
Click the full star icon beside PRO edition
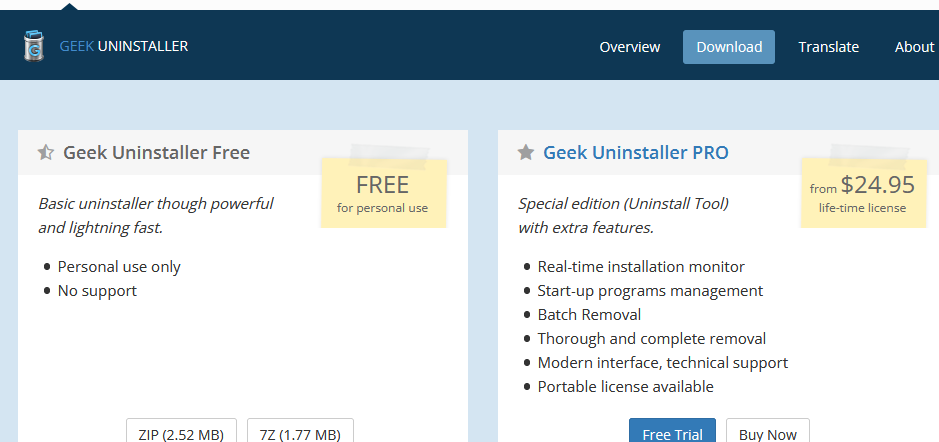coord(526,153)
